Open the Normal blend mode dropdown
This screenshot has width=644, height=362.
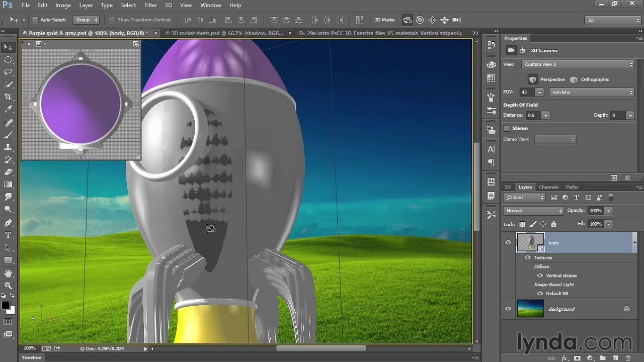[533, 211]
